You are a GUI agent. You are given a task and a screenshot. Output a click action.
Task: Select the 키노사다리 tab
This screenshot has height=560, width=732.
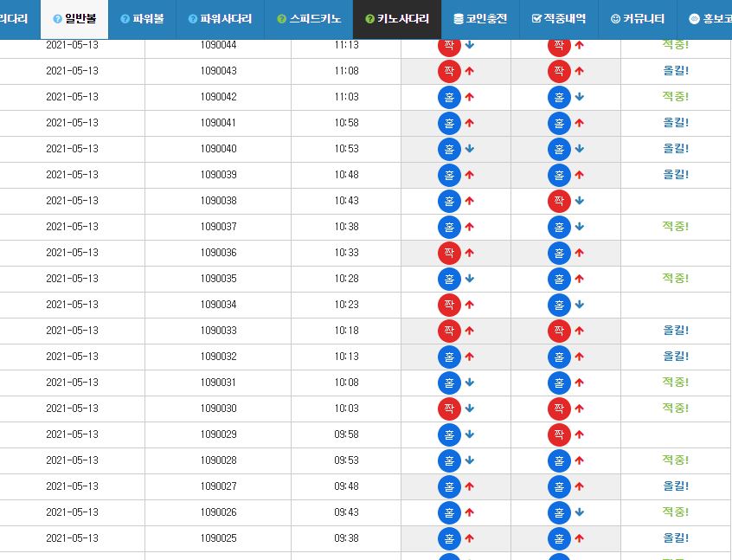tap(397, 19)
